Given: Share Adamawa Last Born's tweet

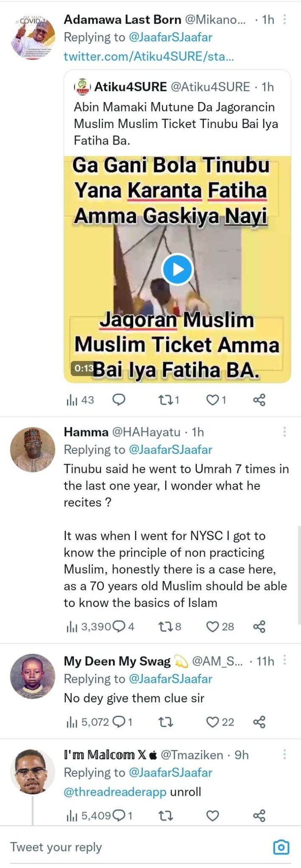Looking at the screenshot, I should click(259, 400).
